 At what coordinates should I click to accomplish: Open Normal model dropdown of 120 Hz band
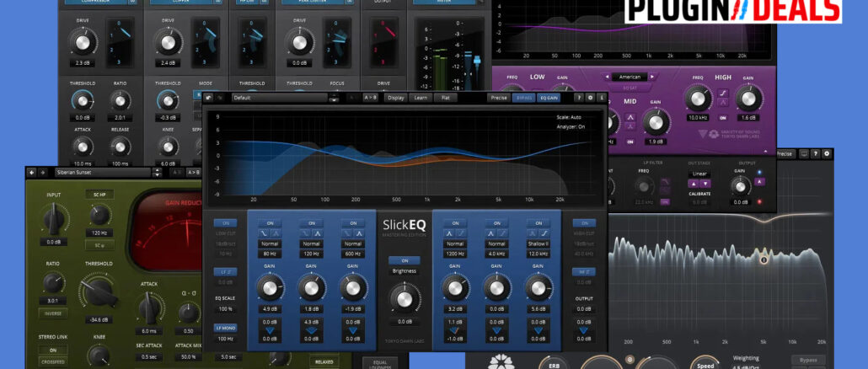click(x=312, y=244)
